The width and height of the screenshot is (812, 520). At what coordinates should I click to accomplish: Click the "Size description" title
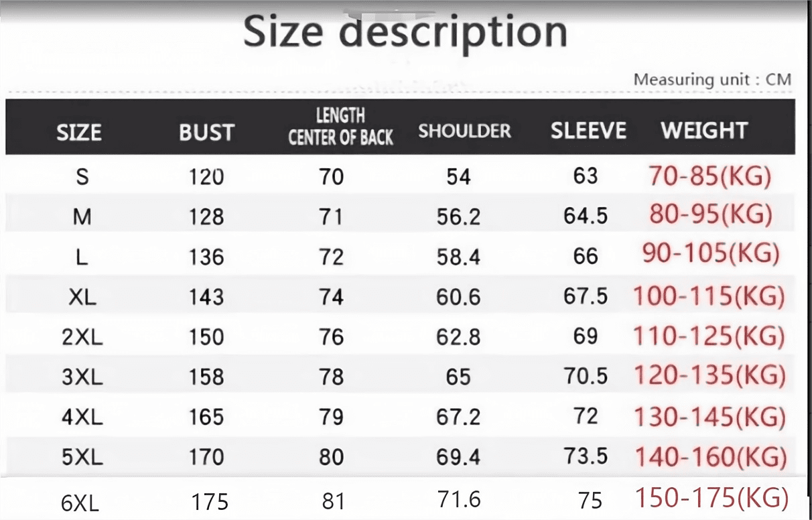pyautogui.click(x=405, y=34)
